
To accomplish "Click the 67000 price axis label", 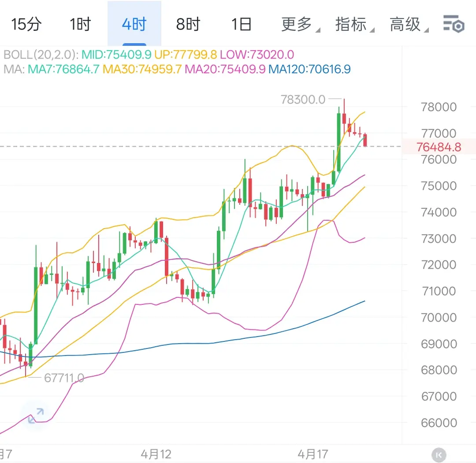I will pos(439,396).
